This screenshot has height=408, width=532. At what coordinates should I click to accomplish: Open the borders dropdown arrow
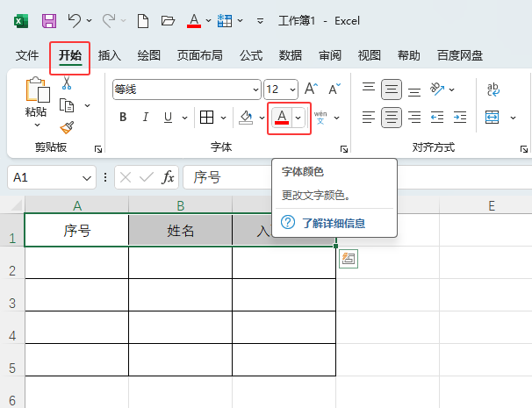(x=223, y=118)
